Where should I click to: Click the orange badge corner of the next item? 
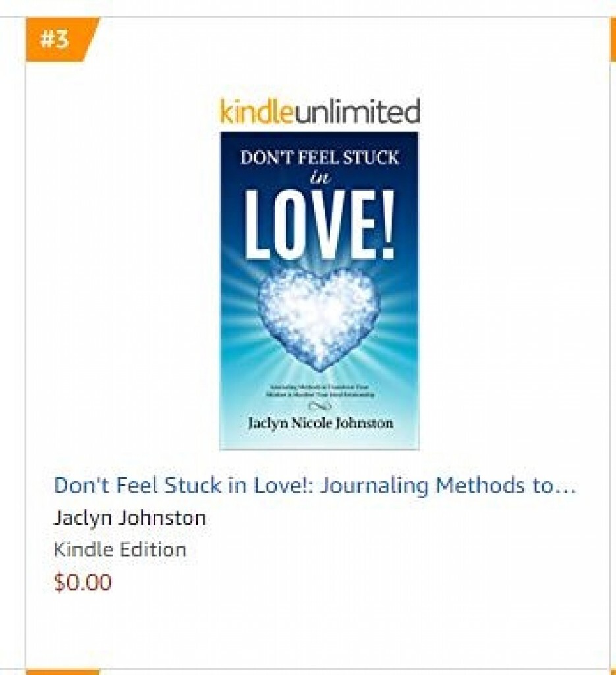(x=63, y=672)
